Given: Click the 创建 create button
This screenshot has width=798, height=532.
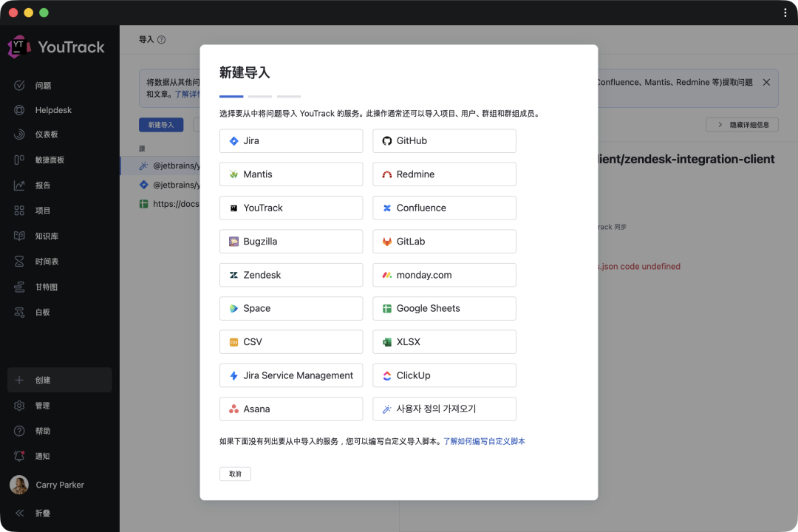Looking at the screenshot, I should pyautogui.click(x=60, y=380).
